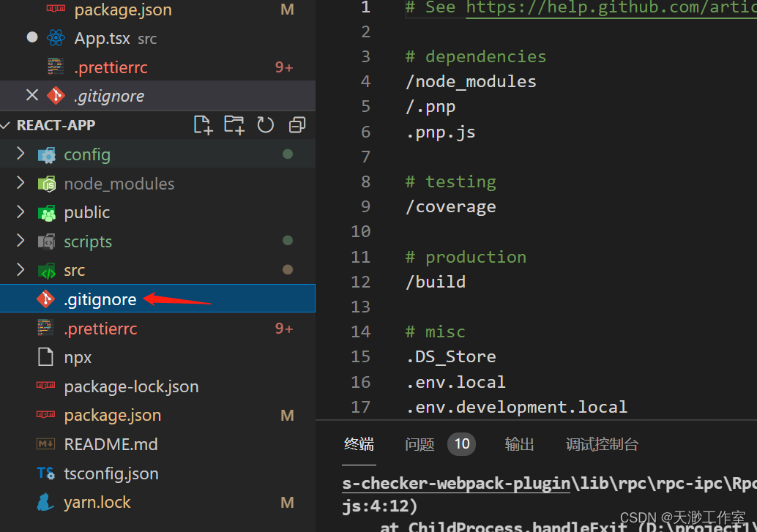Collapse the REACT-APP section chevron

[x=6, y=126]
